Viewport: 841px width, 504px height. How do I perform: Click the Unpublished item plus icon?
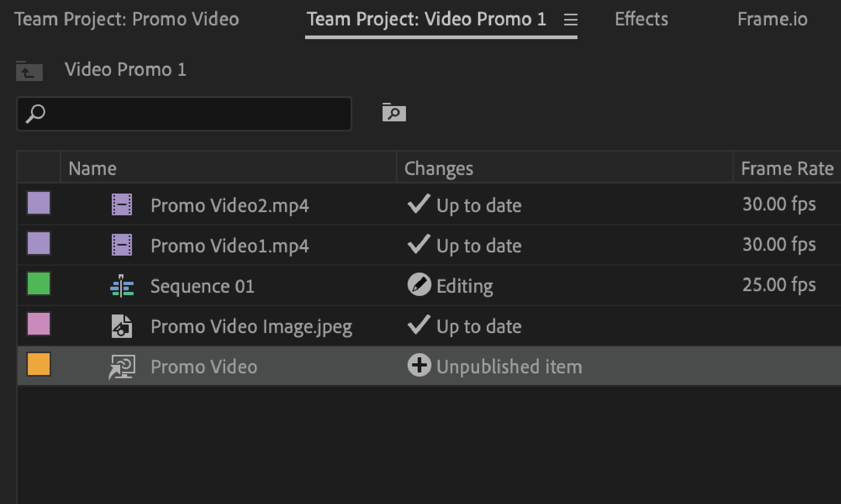pos(419,365)
